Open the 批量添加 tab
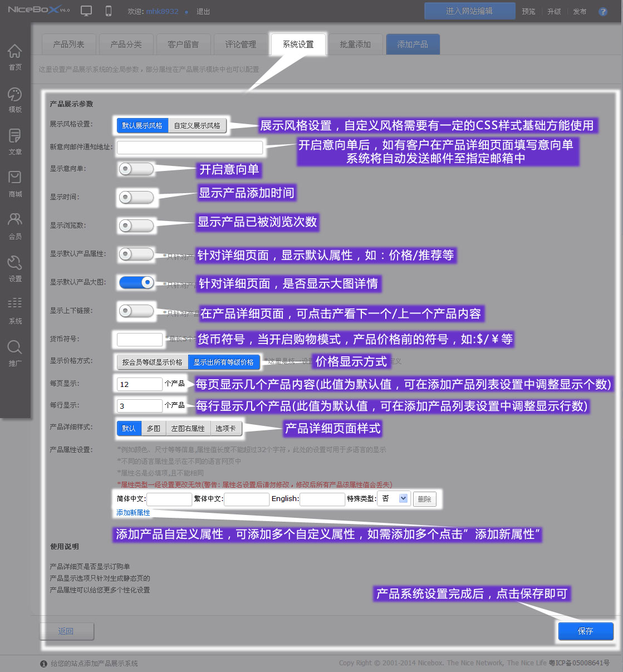The image size is (623, 672). click(x=355, y=45)
